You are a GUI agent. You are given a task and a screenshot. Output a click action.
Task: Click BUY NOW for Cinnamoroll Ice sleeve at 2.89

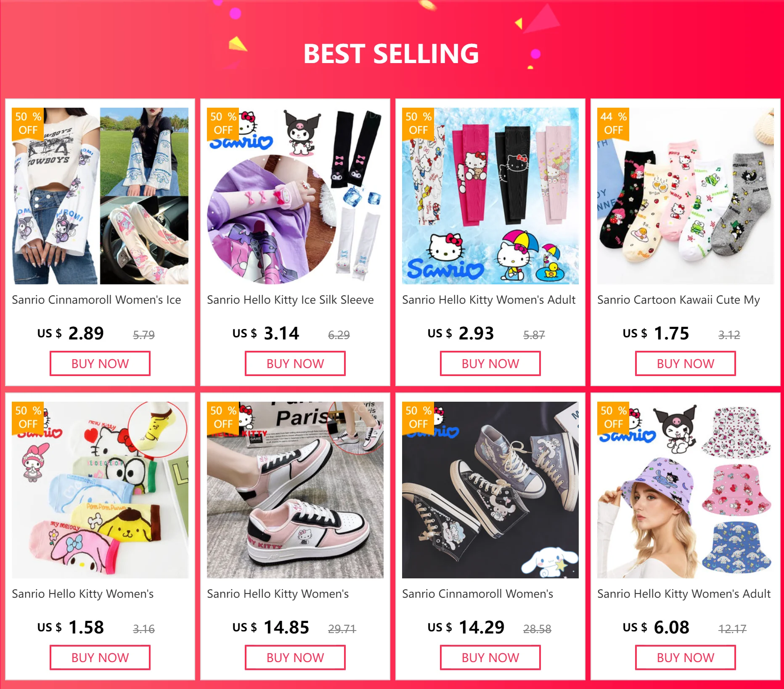pyautogui.click(x=100, y=363)
